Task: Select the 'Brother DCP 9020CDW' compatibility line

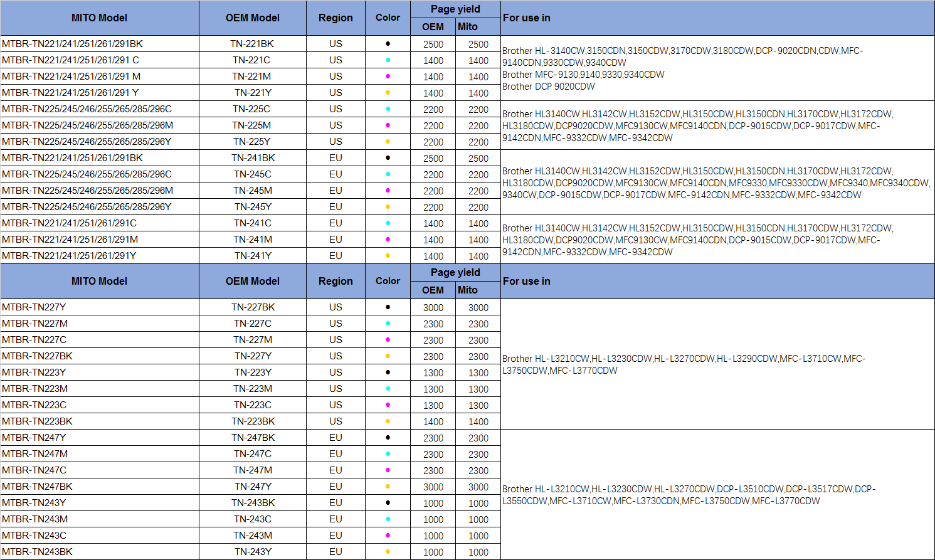Action: point(549,87)
